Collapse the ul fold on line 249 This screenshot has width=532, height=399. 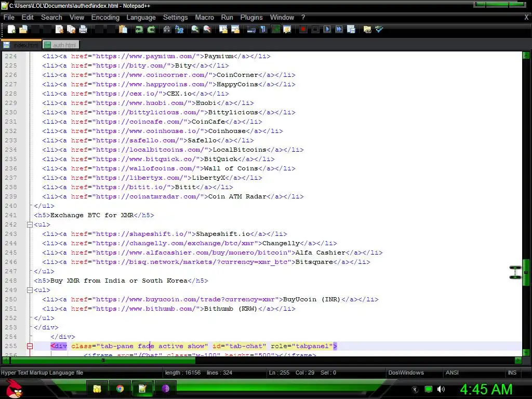(30, 290)
